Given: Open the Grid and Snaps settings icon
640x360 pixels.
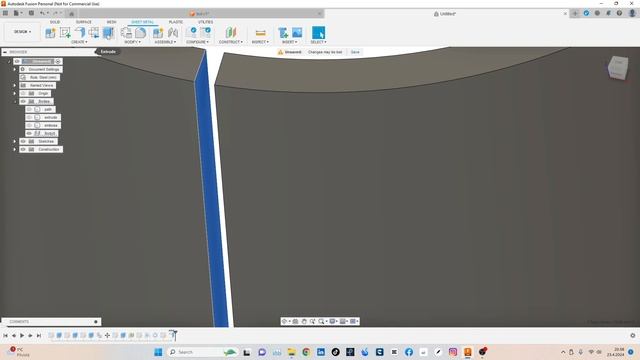Looking at the screenshot, I should coord(344,322).
